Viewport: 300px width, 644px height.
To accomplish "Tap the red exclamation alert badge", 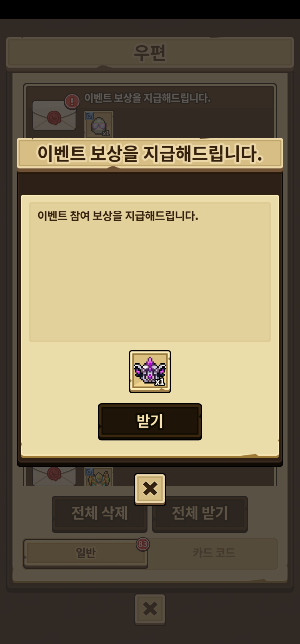I will point(72,101).
